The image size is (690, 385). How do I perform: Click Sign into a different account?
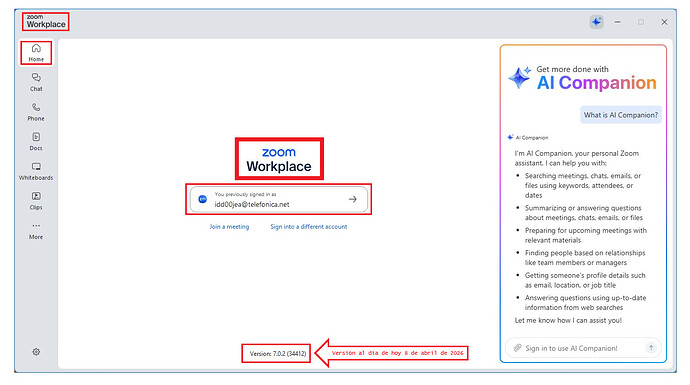click(x=308, y=227)
